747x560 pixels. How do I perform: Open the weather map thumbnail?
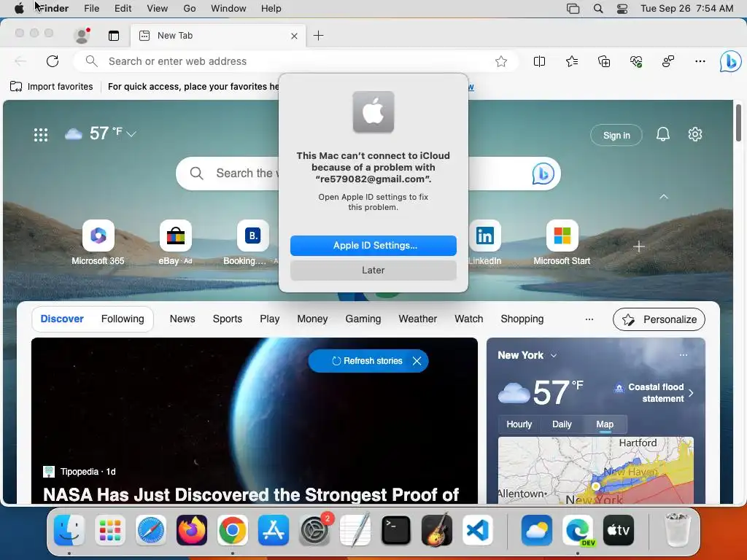pos(595,470)
